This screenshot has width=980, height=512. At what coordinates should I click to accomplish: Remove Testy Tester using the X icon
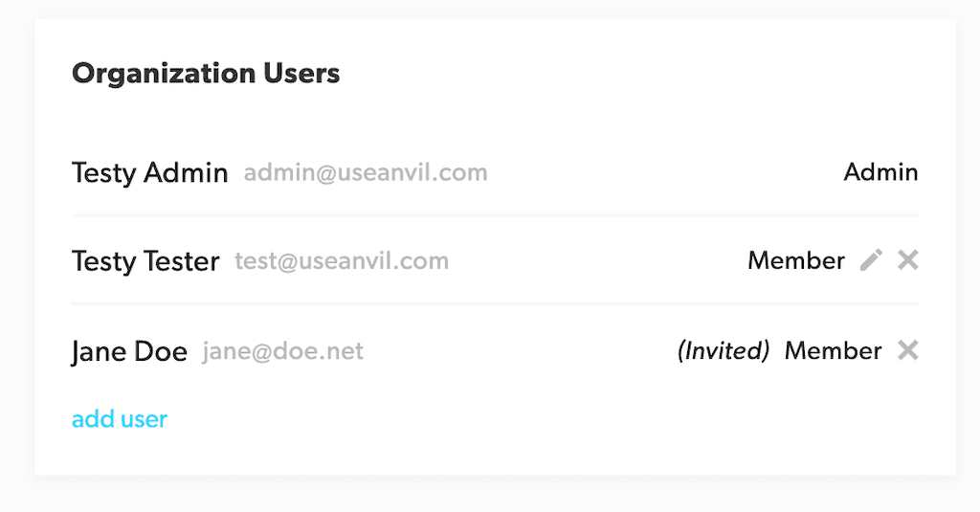tap(908, 260)
